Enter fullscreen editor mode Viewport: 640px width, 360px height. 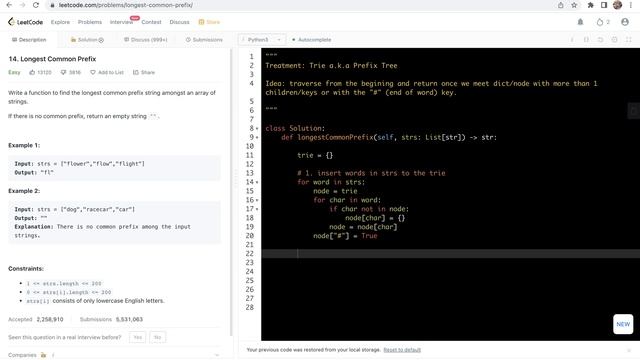coord(629,40)
